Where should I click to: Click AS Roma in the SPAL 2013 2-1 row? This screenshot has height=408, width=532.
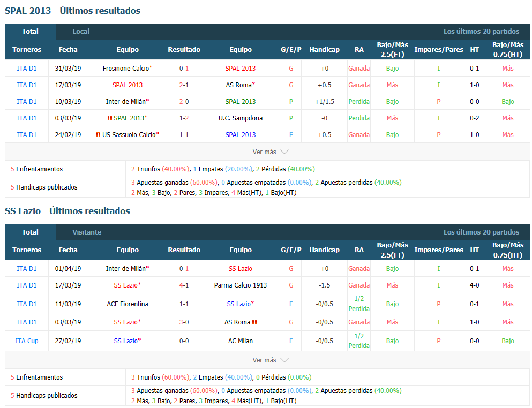coord(238,85)
